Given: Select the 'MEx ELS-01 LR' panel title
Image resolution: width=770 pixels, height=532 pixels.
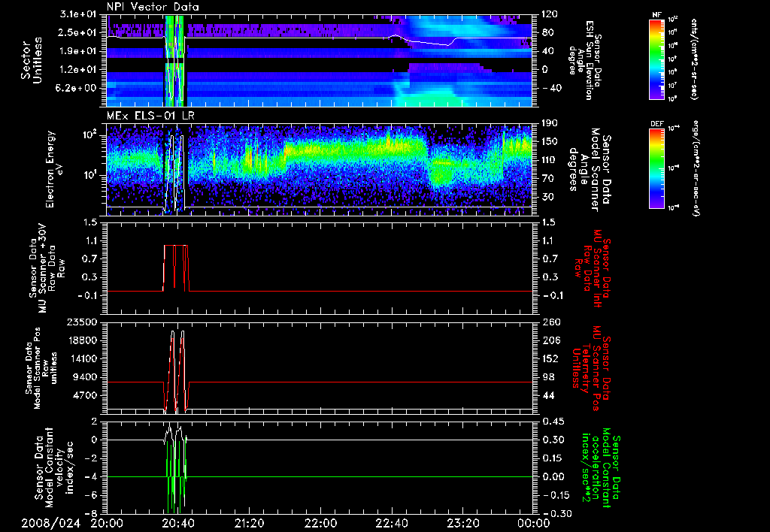Looking at the screenshot, I should click(x=150, y=116).
